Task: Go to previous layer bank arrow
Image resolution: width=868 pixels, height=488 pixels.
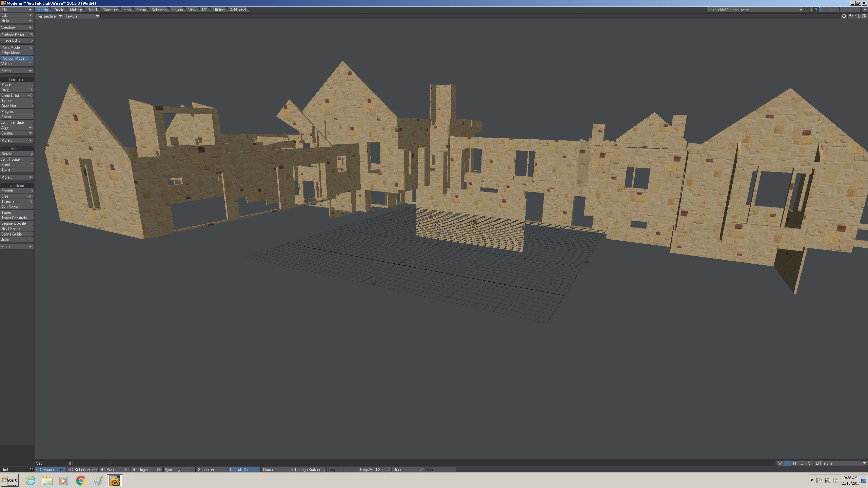Action: point(807,10)
